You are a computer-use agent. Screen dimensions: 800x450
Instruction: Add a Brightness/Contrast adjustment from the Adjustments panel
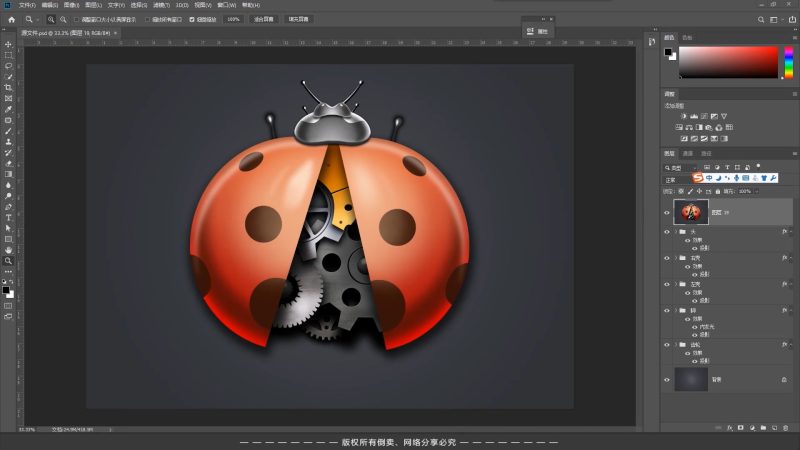682,116
